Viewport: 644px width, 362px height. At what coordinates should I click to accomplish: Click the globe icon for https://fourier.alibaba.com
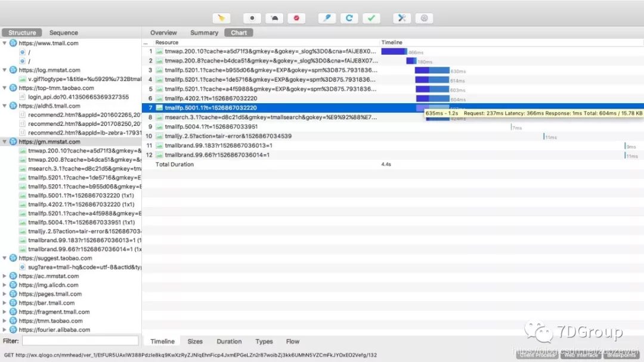13,330
